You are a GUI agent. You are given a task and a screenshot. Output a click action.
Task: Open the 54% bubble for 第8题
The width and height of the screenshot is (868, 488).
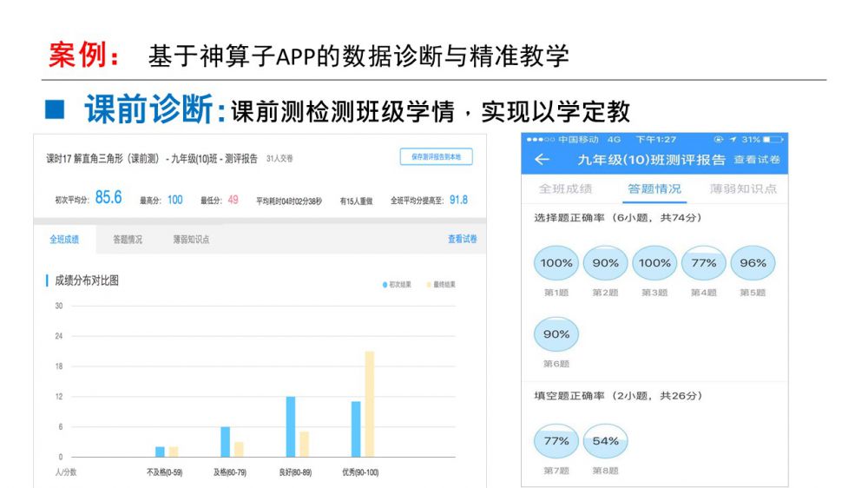click(x=605, y=441)
